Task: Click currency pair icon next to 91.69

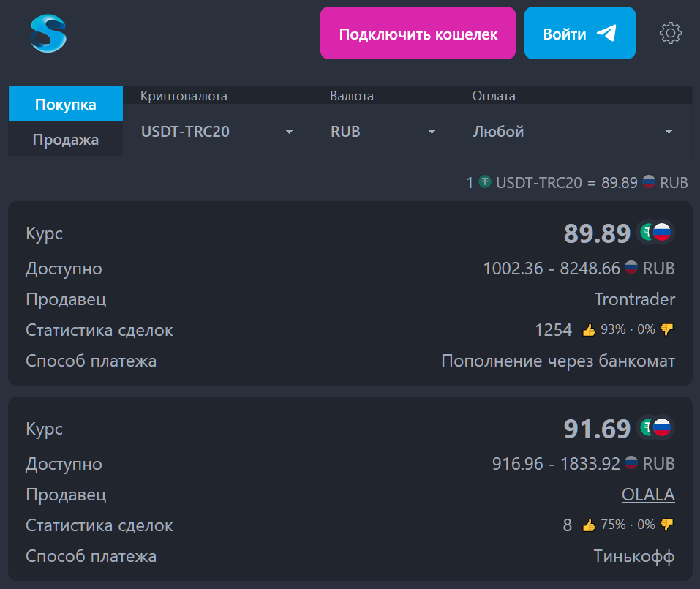Action: 655,427
